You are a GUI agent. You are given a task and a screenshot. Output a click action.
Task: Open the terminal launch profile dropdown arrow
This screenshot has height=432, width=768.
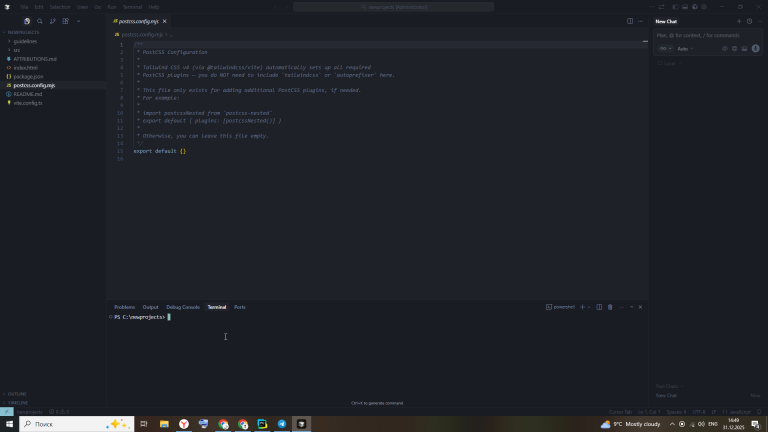[x=589, y=307]
